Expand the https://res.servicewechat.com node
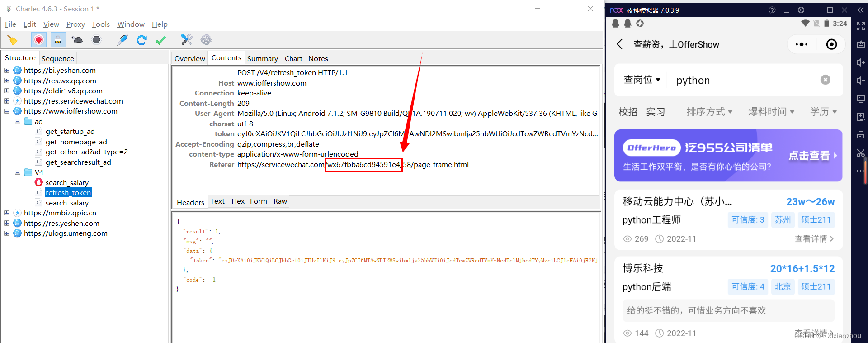868x343 pixels. [x=7, y=101]
